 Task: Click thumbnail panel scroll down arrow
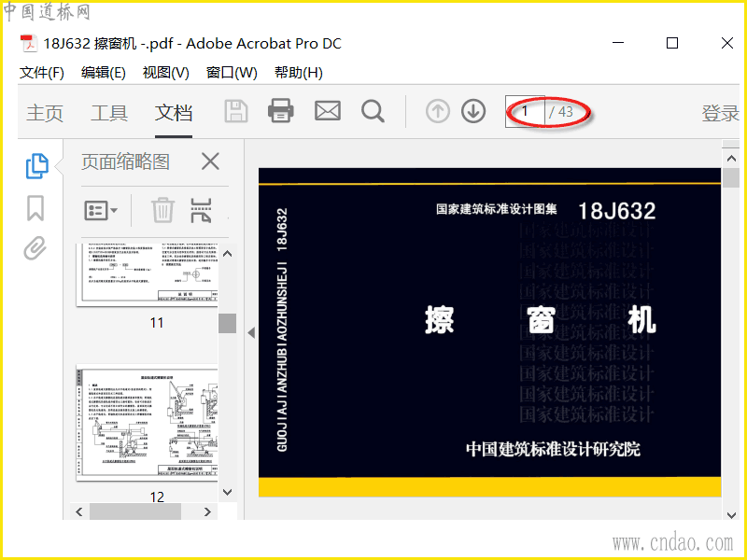point(228,492)
